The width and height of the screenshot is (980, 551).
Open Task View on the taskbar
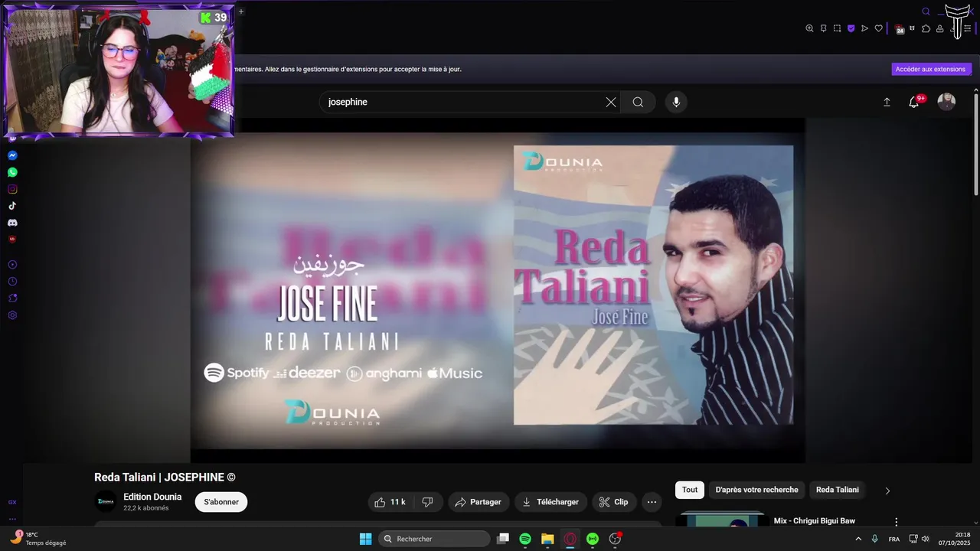pos(503,539)
